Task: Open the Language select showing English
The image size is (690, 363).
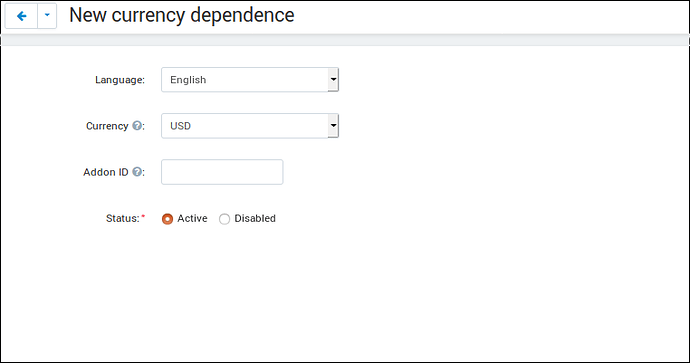Action: pos(250,80)
